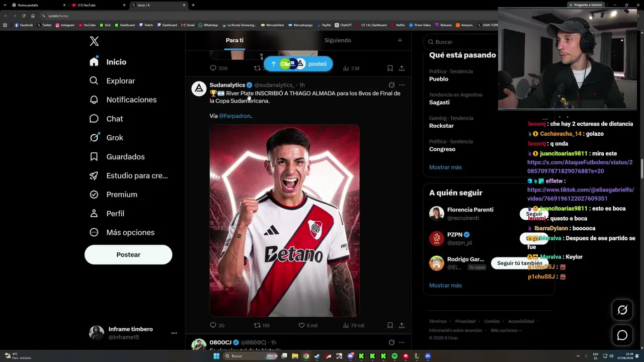This screenshot has height=362, width=644.
Task: Share the post with 3 M views
Action: click(401, 68)
